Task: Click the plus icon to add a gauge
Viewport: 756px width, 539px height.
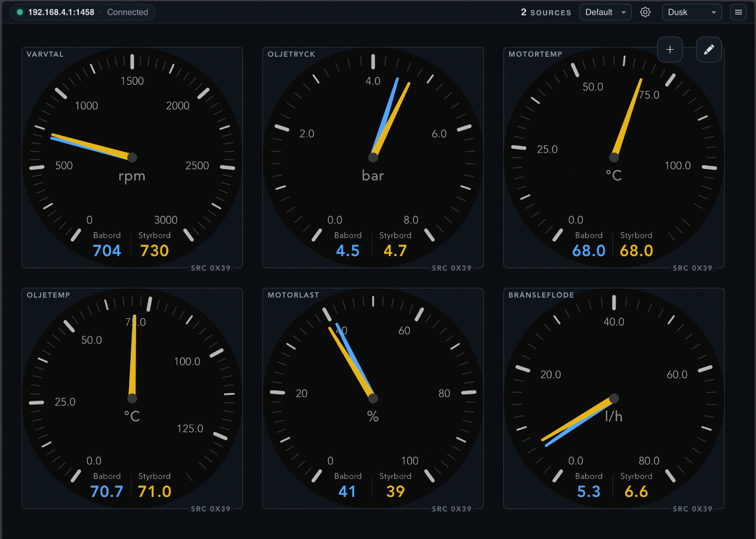Action: [x=670, y=50]
